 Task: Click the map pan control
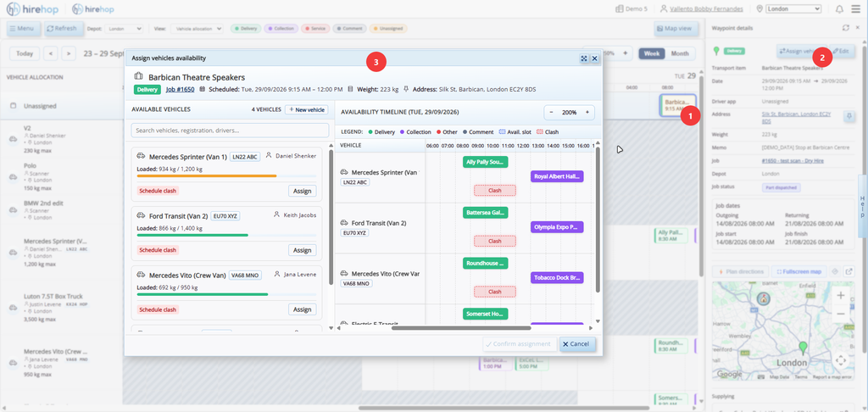pyautogui.click(x=840, y=360)
